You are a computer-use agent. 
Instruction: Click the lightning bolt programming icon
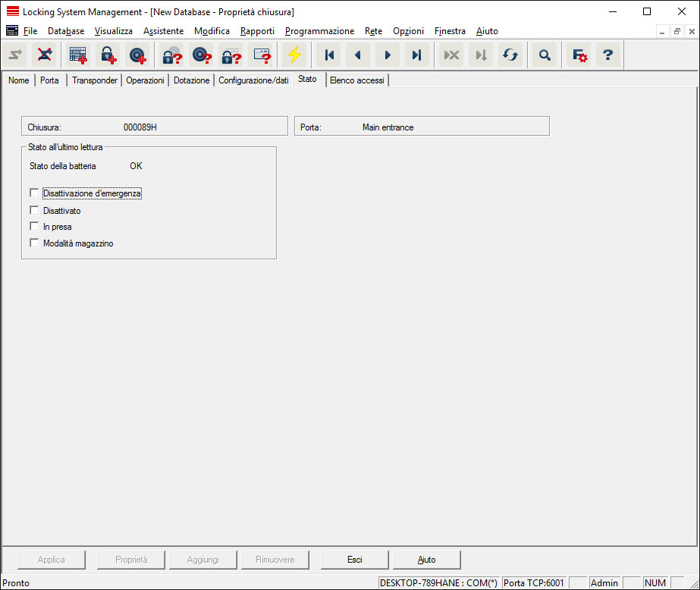[293, 55]
